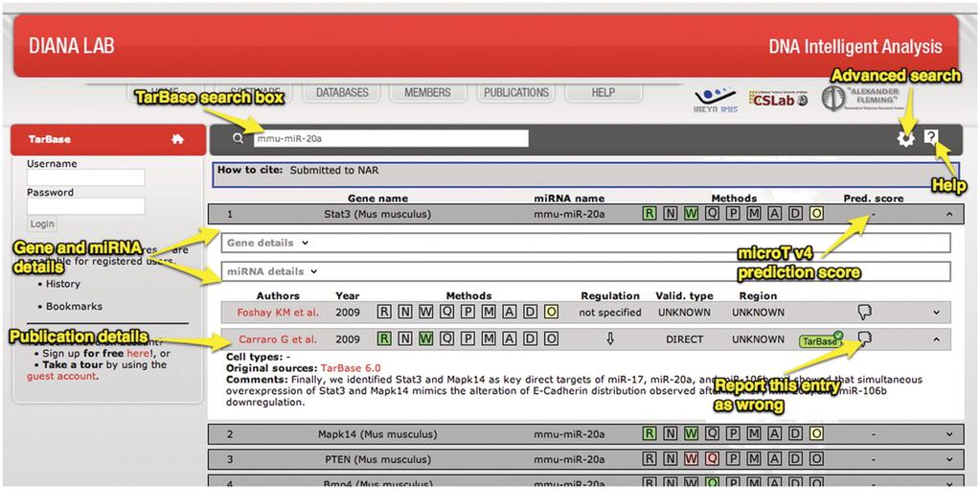Click the Alexander Fleming logo
980x489 pixels.
pos(860,99)
